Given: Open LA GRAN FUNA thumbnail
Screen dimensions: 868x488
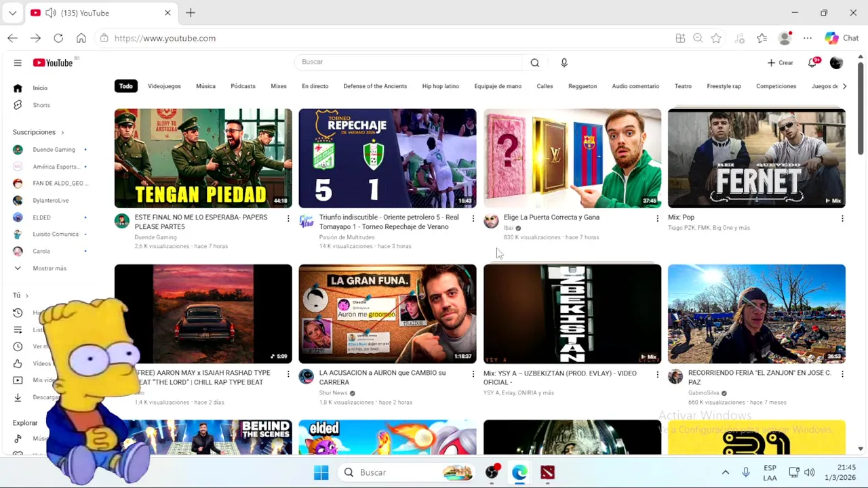Looking at the screenshot, I should pyautogui.click(x=388, y=314).
